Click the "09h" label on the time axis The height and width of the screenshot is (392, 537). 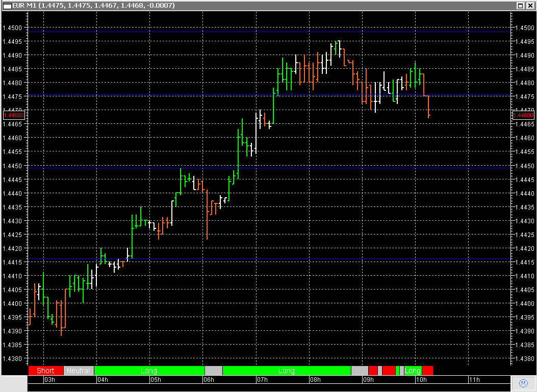pos(368,380)
